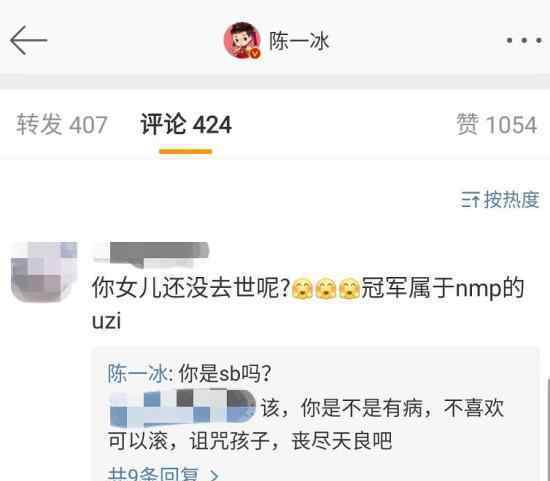Open 陈一冰 username link in reply
550x481 pixels.
point(138,374)
